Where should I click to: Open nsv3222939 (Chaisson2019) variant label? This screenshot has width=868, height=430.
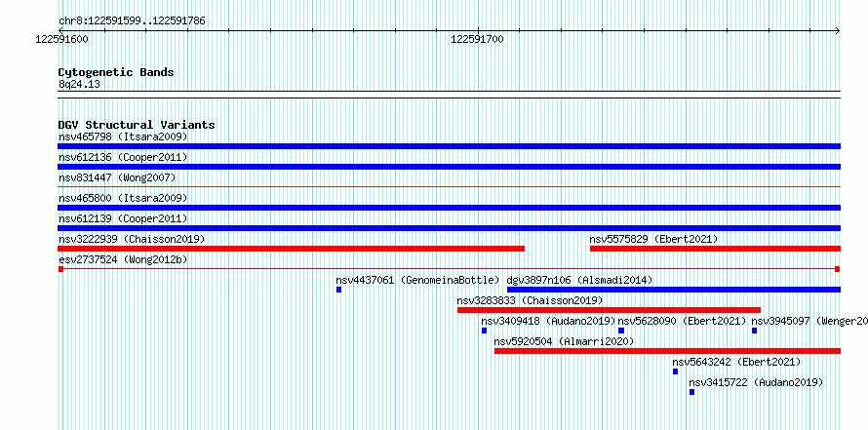[132, 239]
